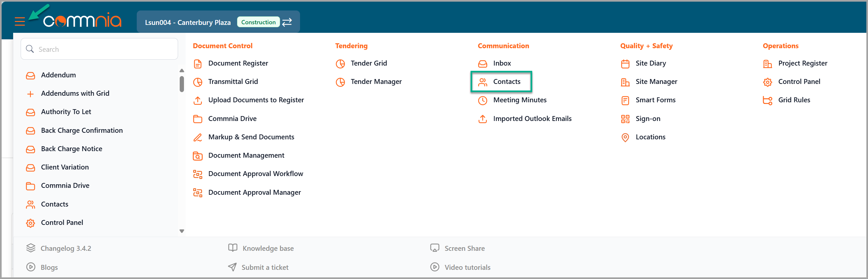Viewport: 868px width, 279px height.
Task: Click the people icon for sidebar Contacts
Action: coord(30,205)
